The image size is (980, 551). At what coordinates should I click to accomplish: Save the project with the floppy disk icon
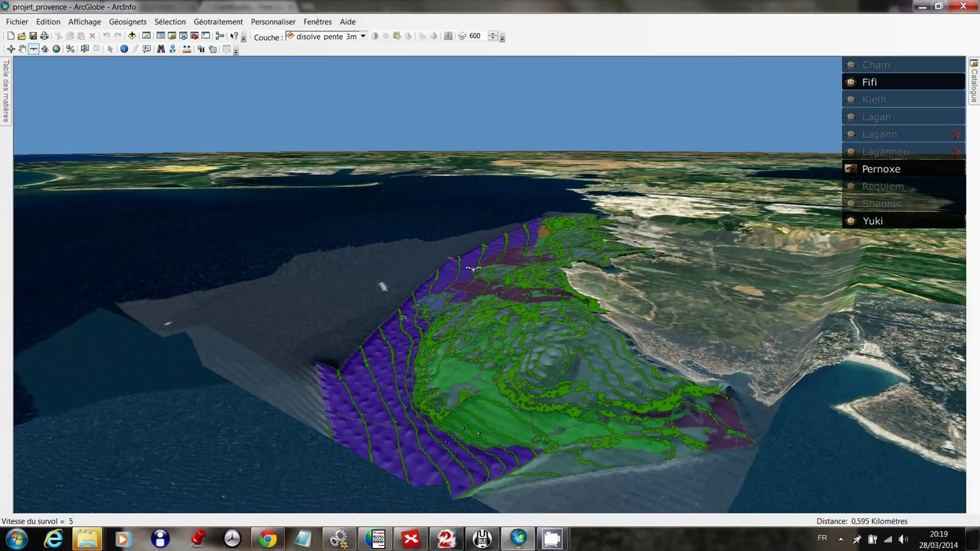(x=33, y=36)
